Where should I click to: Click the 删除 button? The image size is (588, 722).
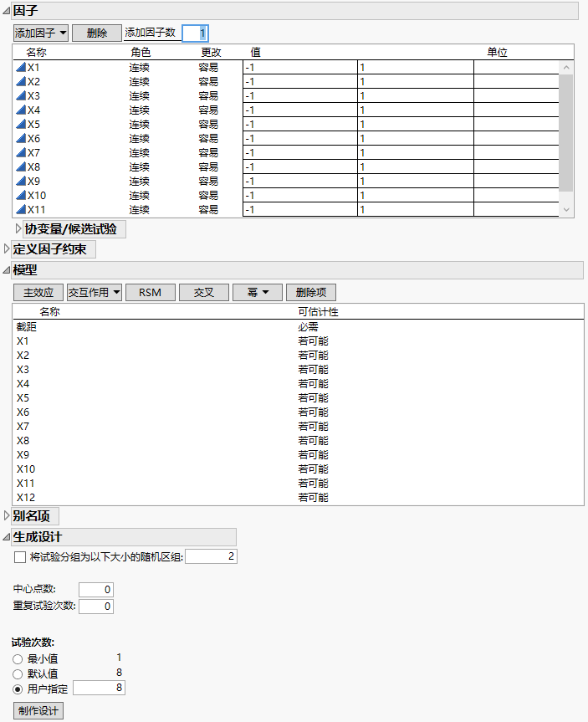click(x=97, y=33)
